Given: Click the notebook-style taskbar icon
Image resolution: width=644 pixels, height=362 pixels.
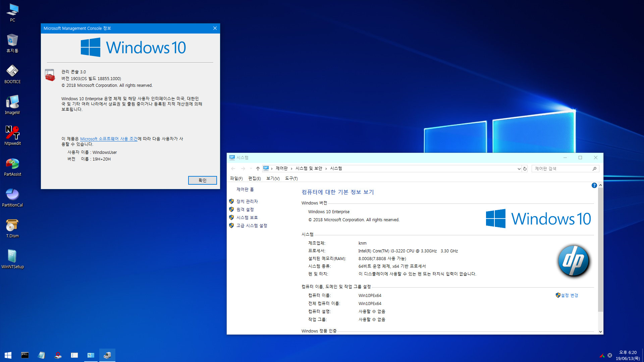Looking at the screenshot, I should (41, 355).
